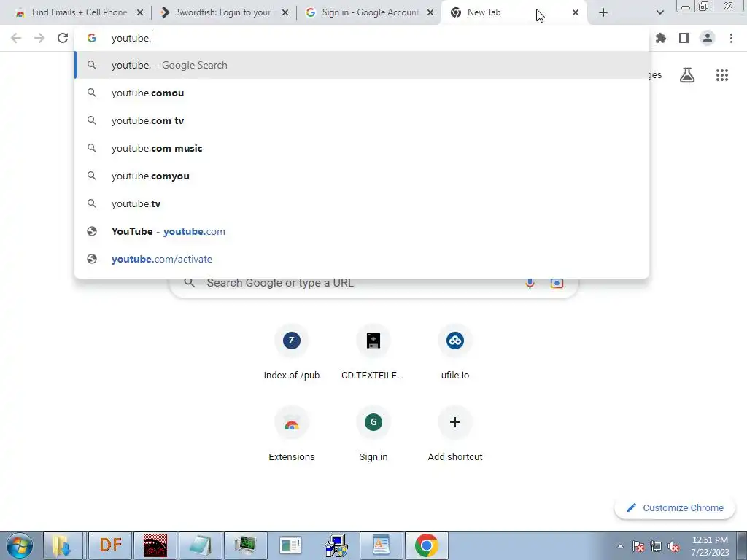The image size is (747, 560).
Task: Open the DF taskbar application
Action: coord(110,545)
